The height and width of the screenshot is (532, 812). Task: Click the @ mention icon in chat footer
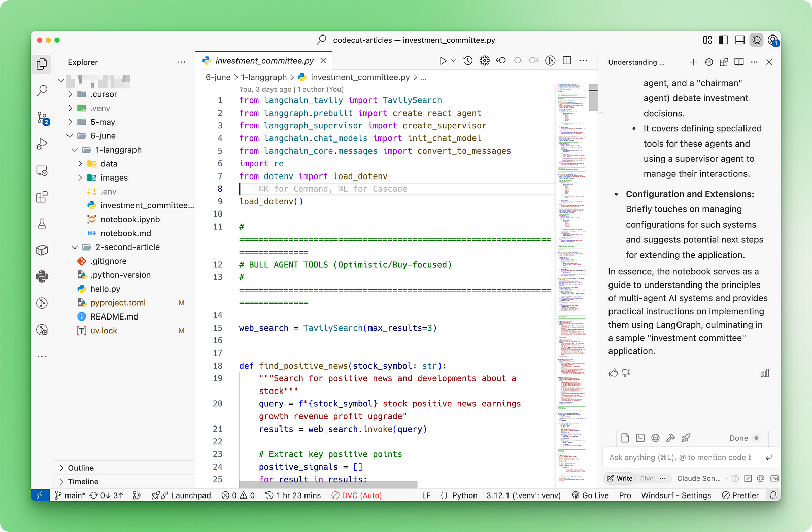pos(760,478)
